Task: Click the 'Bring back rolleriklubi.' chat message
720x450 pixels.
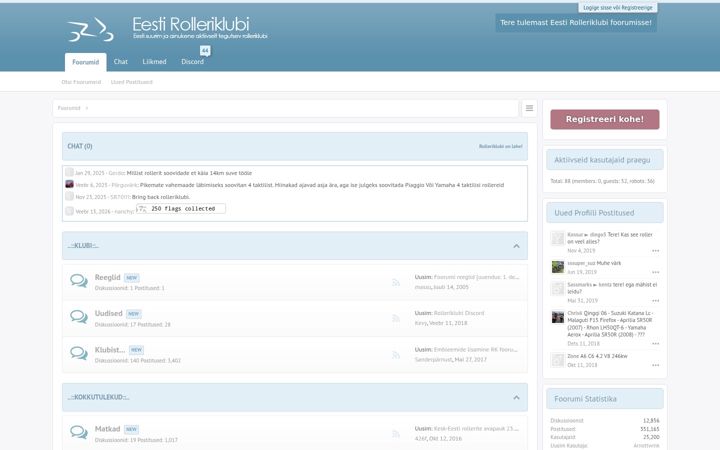Action: [161, 197]
